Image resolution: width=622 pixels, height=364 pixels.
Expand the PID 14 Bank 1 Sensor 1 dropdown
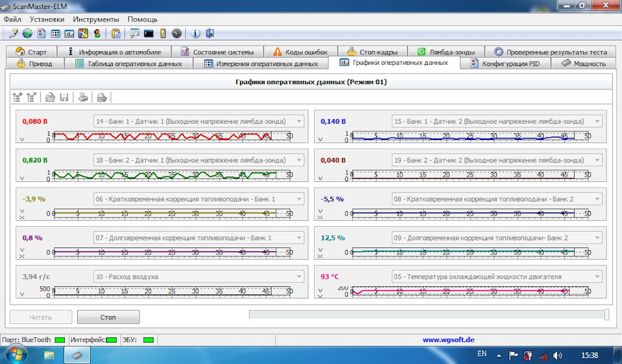pos(299,121)
